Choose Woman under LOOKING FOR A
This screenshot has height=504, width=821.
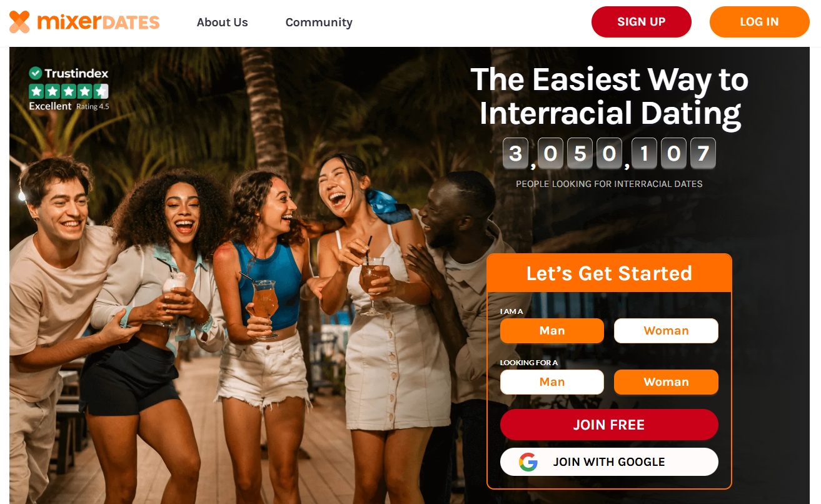pos(666,382)
